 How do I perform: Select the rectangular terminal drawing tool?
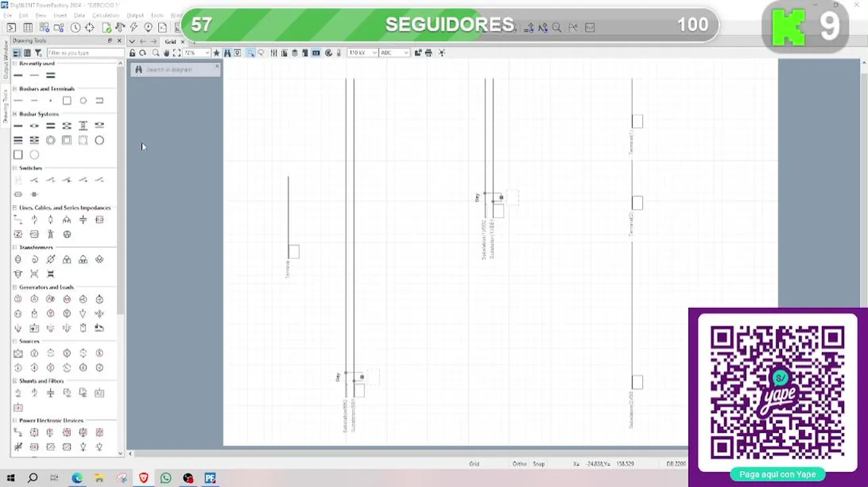[x=67, y=101]
